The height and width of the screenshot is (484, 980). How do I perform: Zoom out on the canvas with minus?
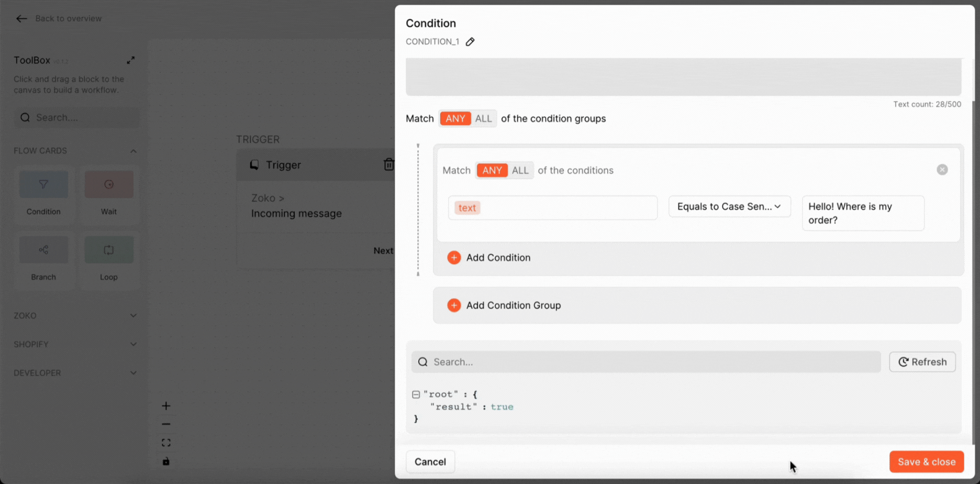click(166, 424)
